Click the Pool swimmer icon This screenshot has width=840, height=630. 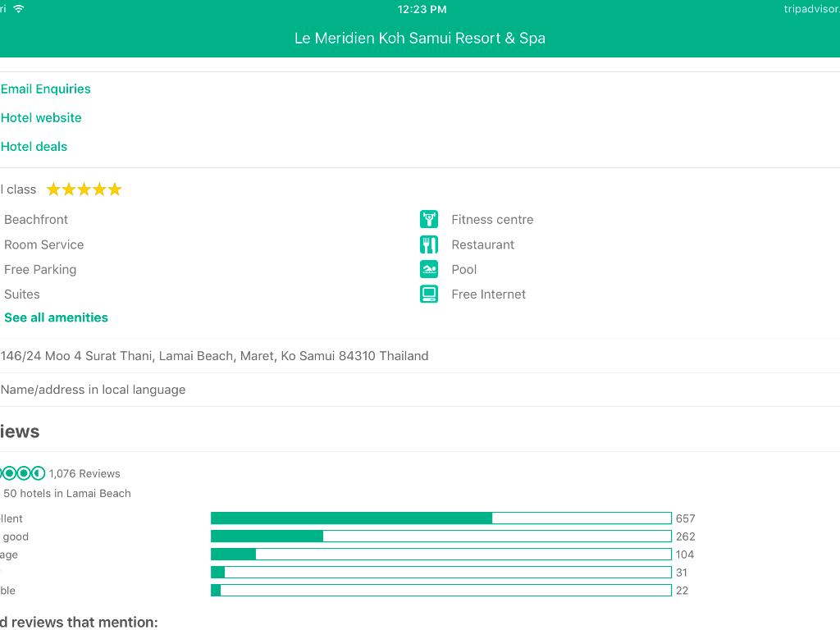pos(429,269)
